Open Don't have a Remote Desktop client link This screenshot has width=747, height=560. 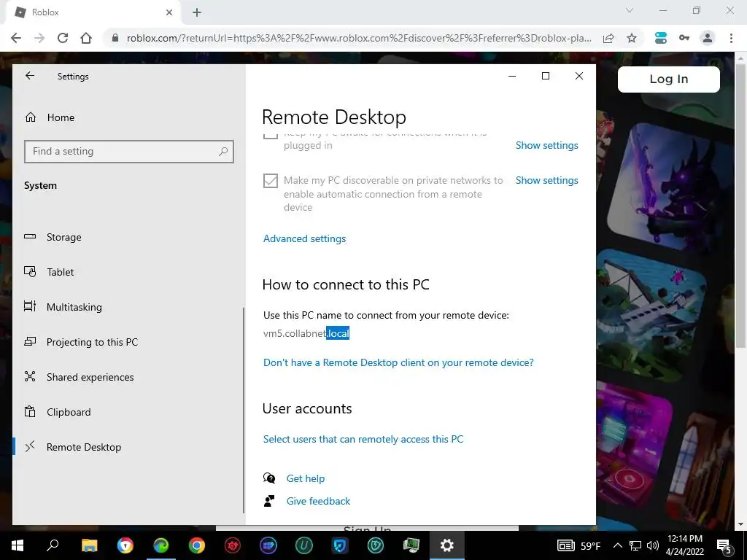click(x=398, y=362)
